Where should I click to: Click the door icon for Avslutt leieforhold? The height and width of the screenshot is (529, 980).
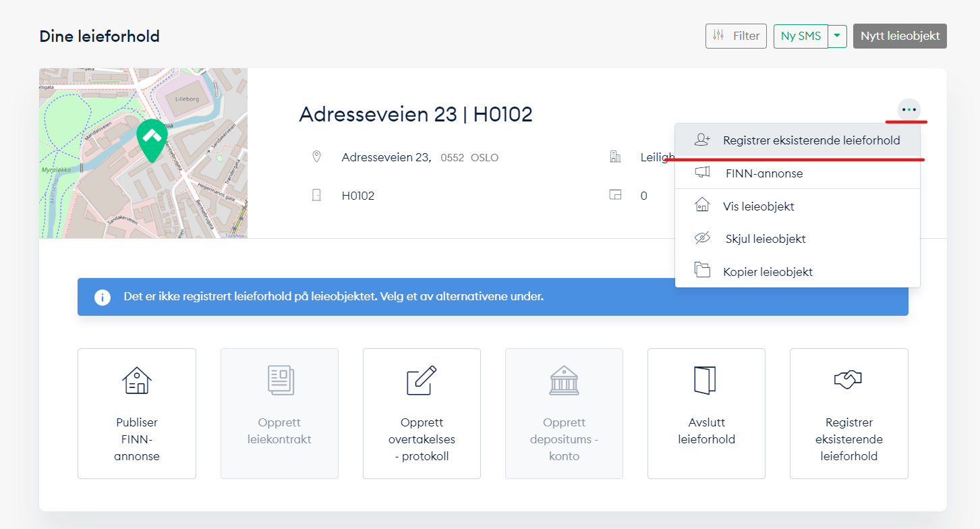tap(705, 381)
